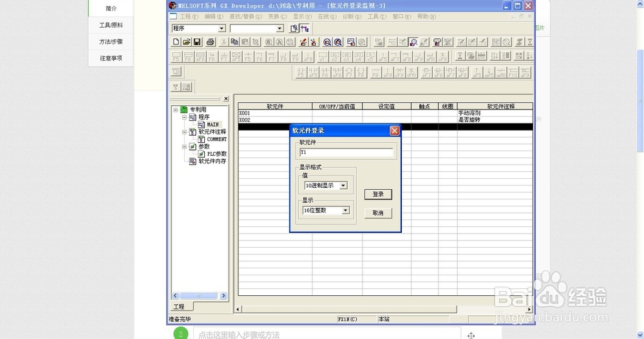This screenshot has height=339, width=644.
Task: Click the 注意事项 sidebar link
Action: tap(111, 59)
